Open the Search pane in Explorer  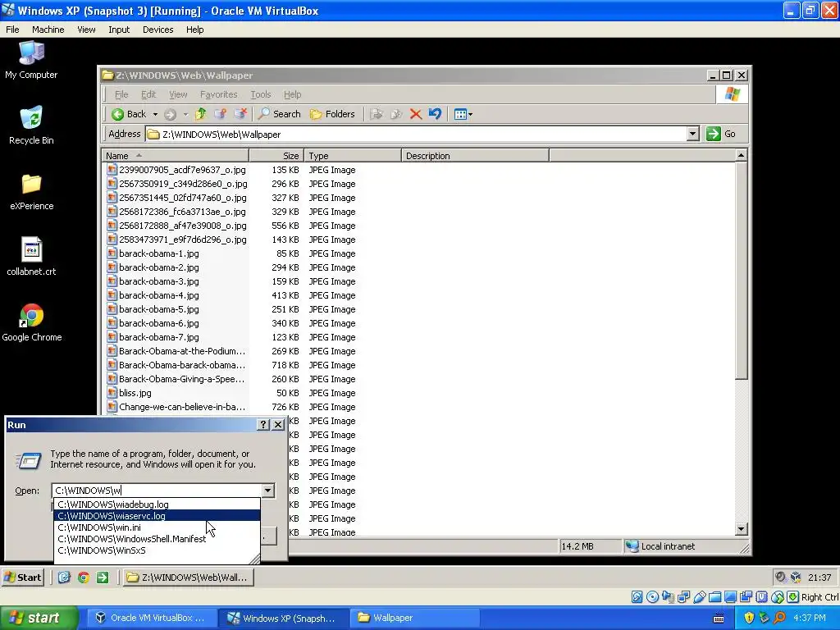click(280, 114)
